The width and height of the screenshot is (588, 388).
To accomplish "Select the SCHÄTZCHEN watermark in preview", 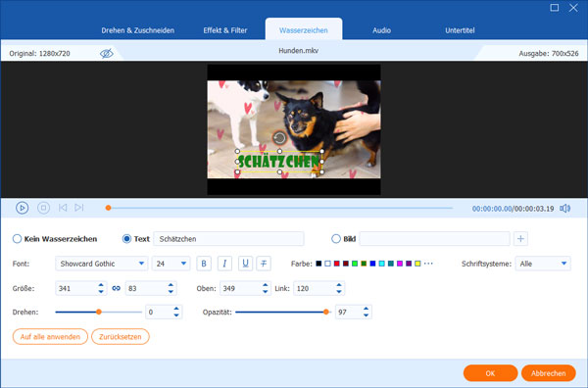I will pyautogui.click(x=279, y=162).
